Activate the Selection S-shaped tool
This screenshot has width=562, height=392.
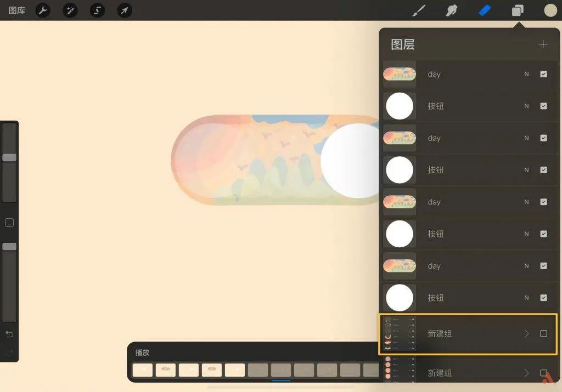97,11
